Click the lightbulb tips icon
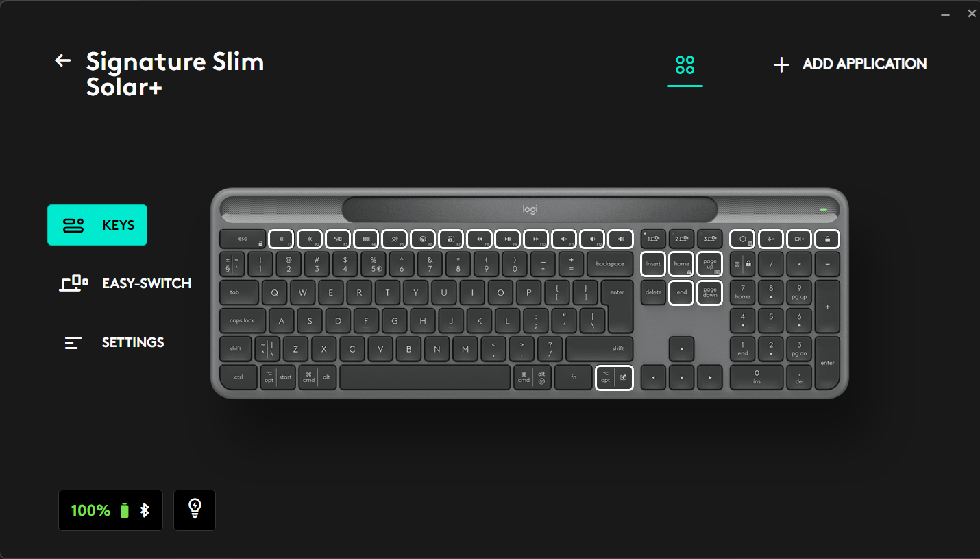 tap(195, 510)
